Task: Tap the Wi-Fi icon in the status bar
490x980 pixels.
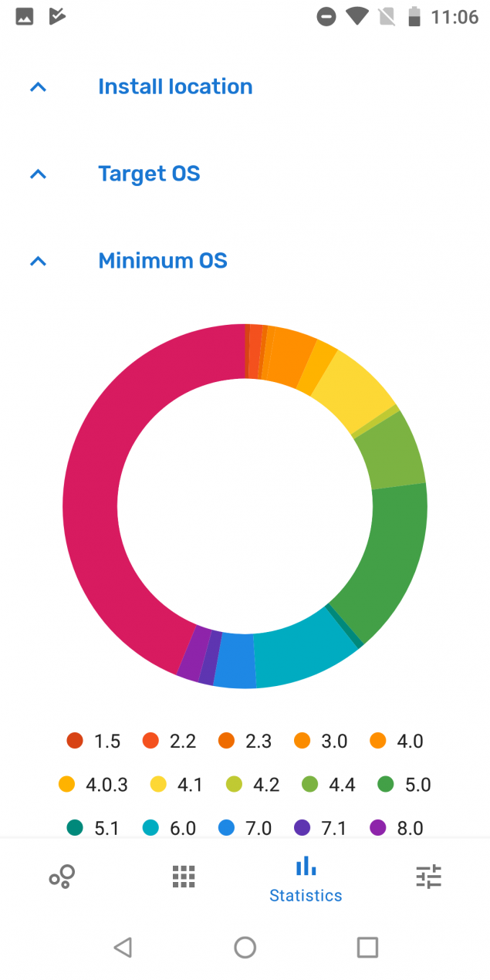Action: [357, 15]
